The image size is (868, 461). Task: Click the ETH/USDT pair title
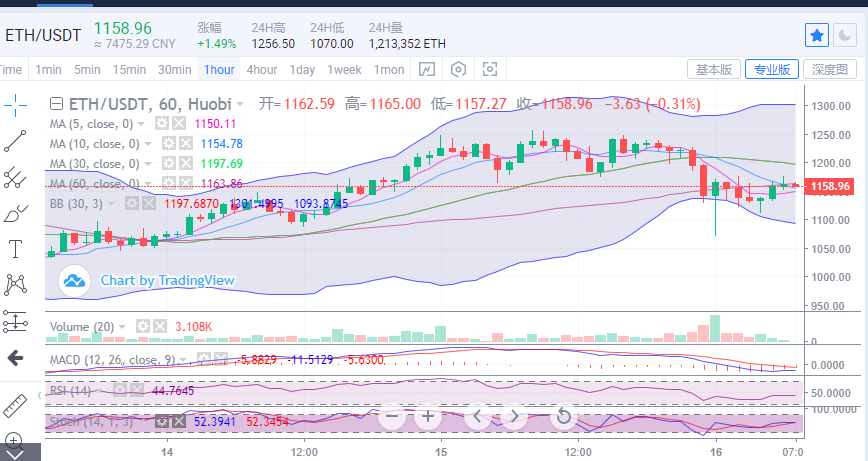[x=43, y=35]
